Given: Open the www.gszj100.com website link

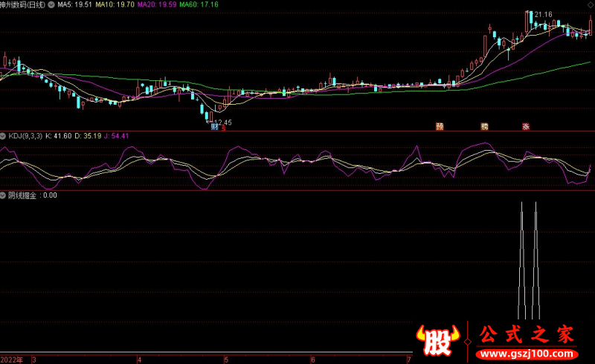Looking at the screenshot, I should [x=527, y=354].
